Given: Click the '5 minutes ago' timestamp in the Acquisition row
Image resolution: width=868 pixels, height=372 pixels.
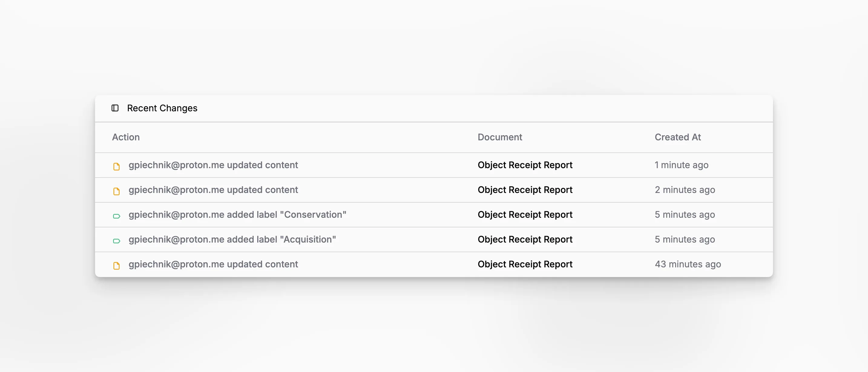Looking at the screenshot, I should pos(685,239).
